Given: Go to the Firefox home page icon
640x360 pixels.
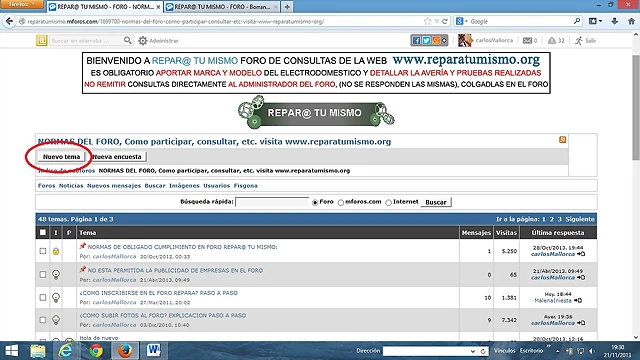Looking at the screenshot, I should pos(631,21).
